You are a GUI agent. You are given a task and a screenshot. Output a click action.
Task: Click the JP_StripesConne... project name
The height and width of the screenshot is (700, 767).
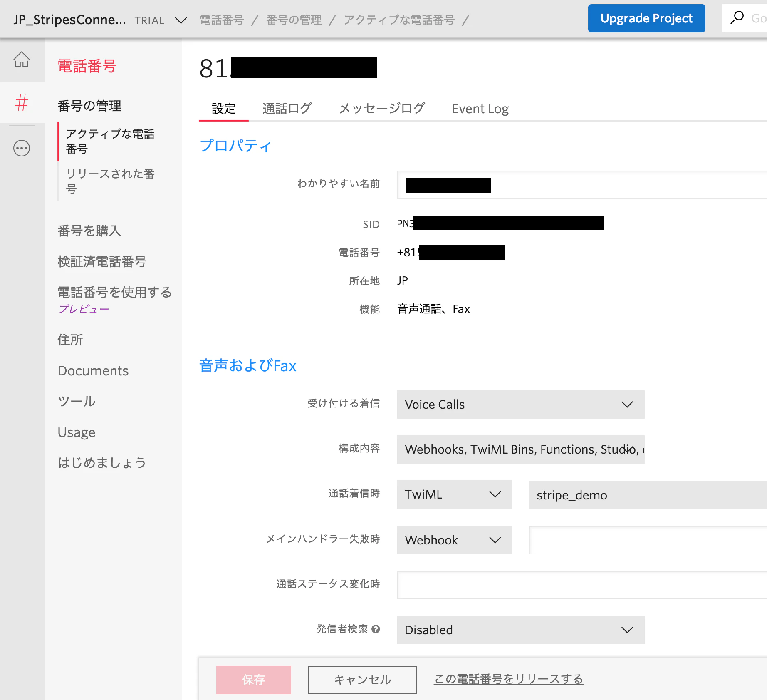click(x=69, y=20)
